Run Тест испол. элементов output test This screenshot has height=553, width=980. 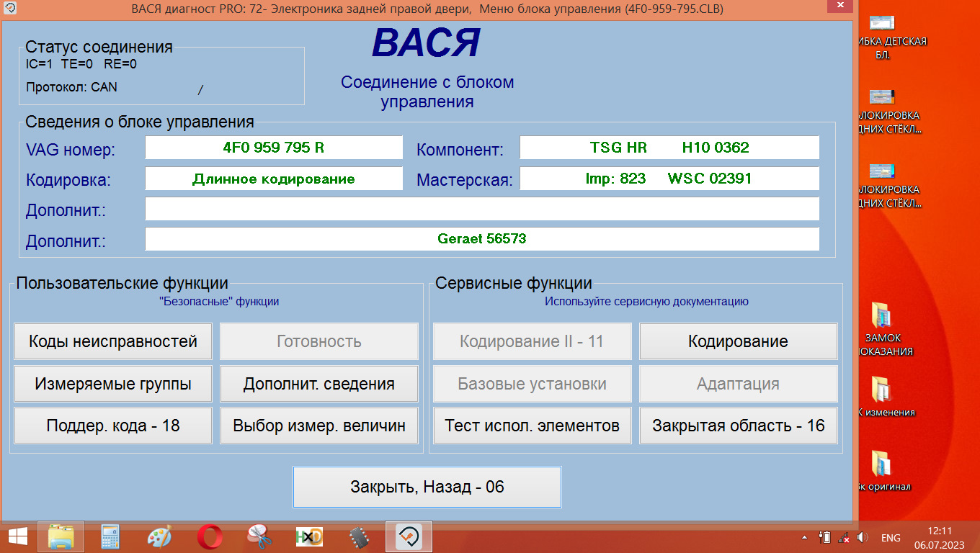tap(532, 426)
